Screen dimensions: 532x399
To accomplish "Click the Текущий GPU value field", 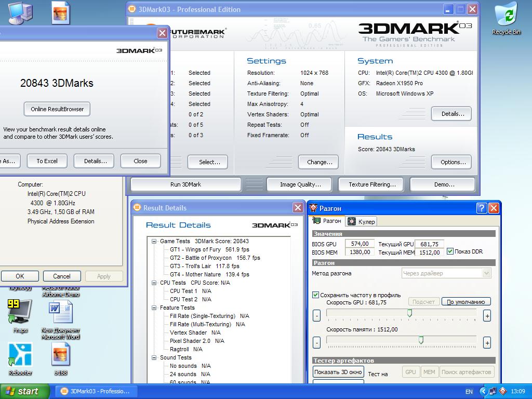I will [429, 244].
